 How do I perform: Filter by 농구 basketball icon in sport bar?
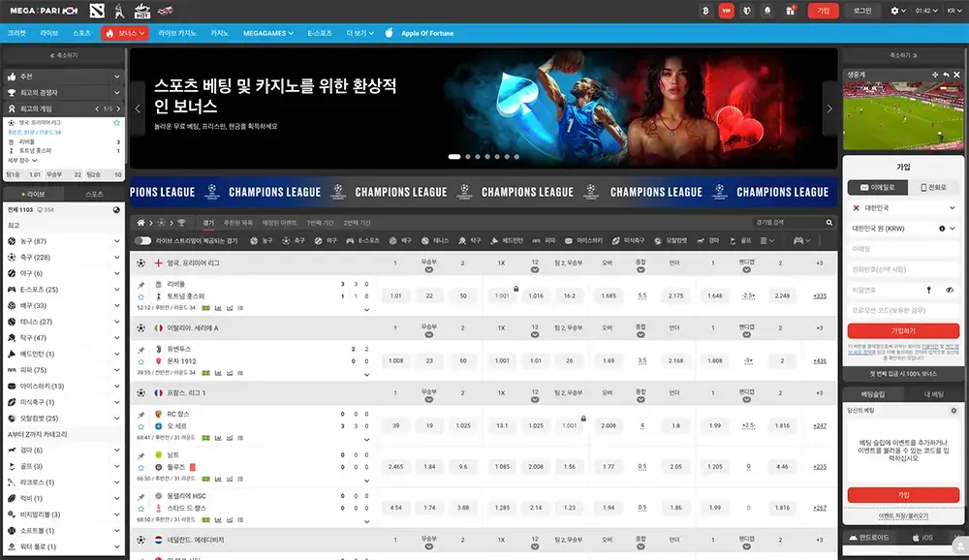(x=262, y=240)
